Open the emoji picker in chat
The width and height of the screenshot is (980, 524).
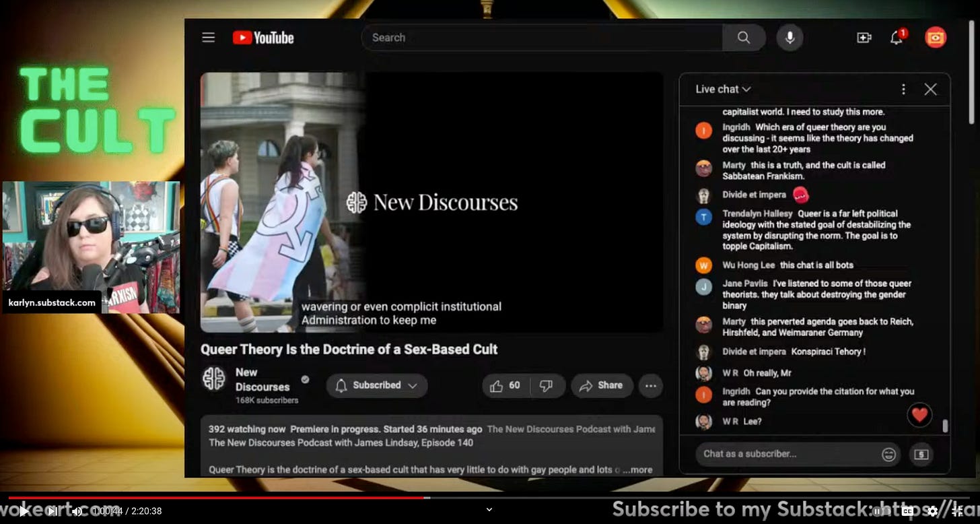(888, 454)
